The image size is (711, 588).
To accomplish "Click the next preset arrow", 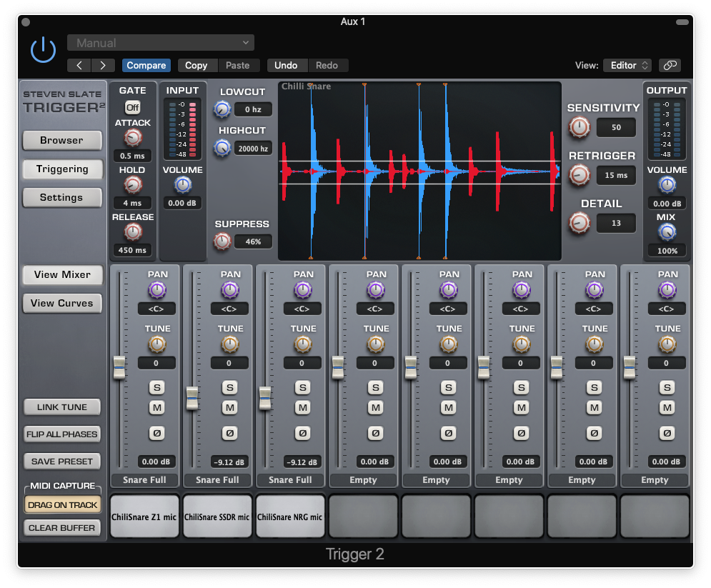I will pos(102,65).
